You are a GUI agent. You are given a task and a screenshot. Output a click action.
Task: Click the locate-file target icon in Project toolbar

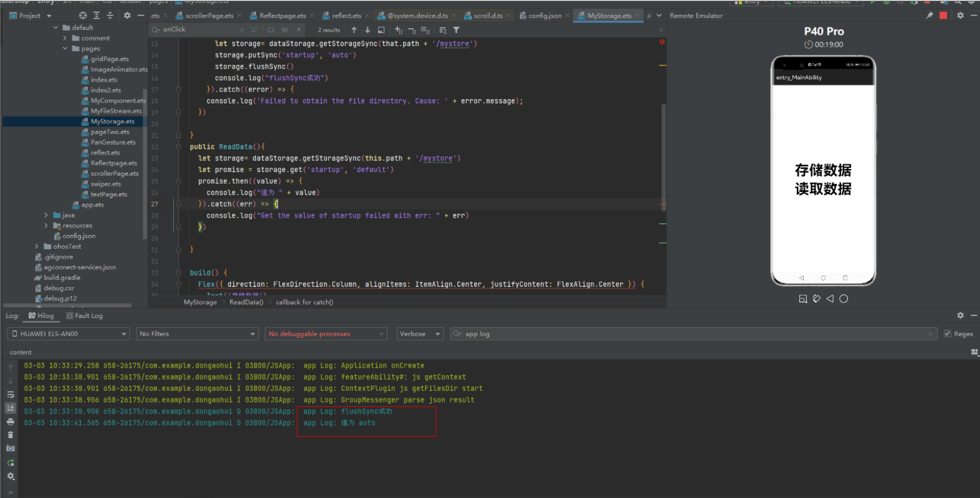(83, 16)
